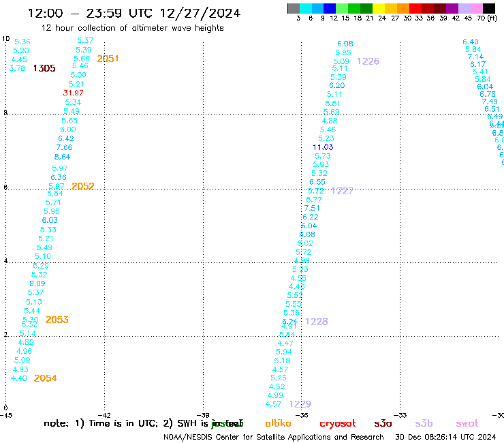Select the dark blue swatch in the scale

click(x=330, y=8)
